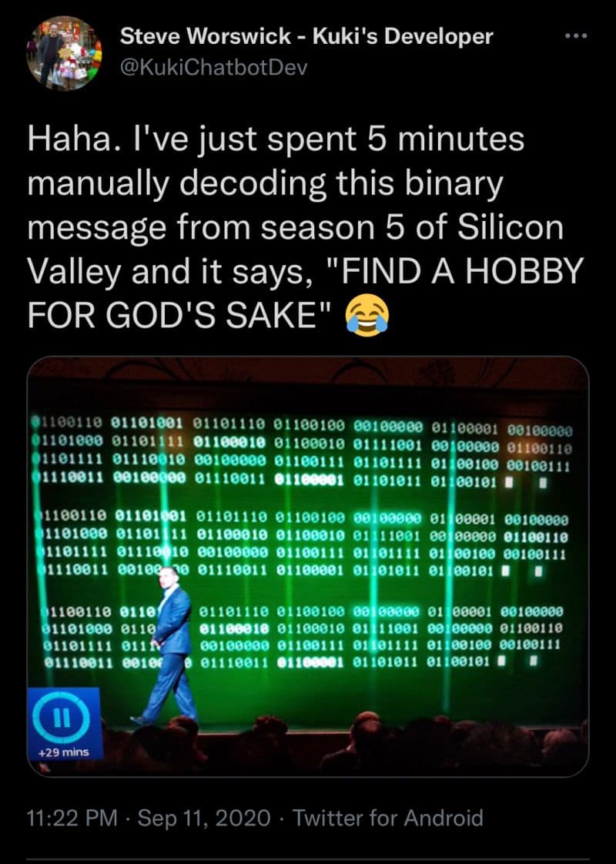Open the @KukiChatbotDev handle
The width and height of the screenshot is (616, 864).
(214, 67)
